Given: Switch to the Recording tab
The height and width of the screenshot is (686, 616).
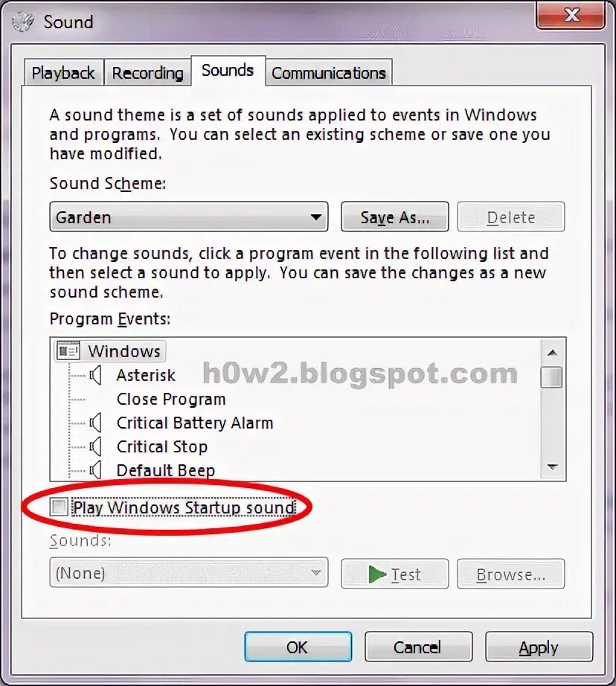Looking at the screenshot, I should (x=148, y=73).
